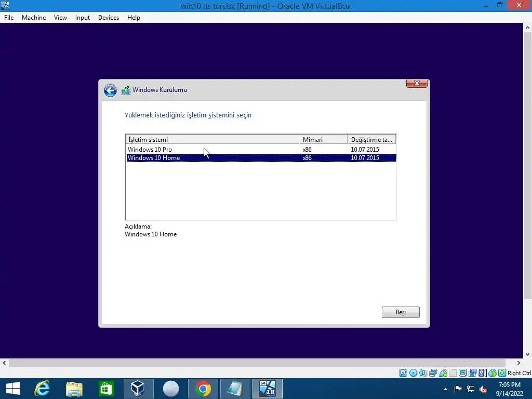Open the Machine menu

tap(34, 18)
